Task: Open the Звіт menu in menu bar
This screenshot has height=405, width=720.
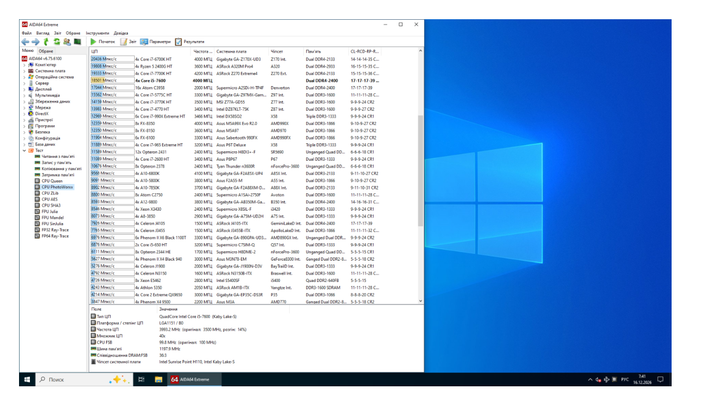Action: pyautogui.click(x=57, y=33)
